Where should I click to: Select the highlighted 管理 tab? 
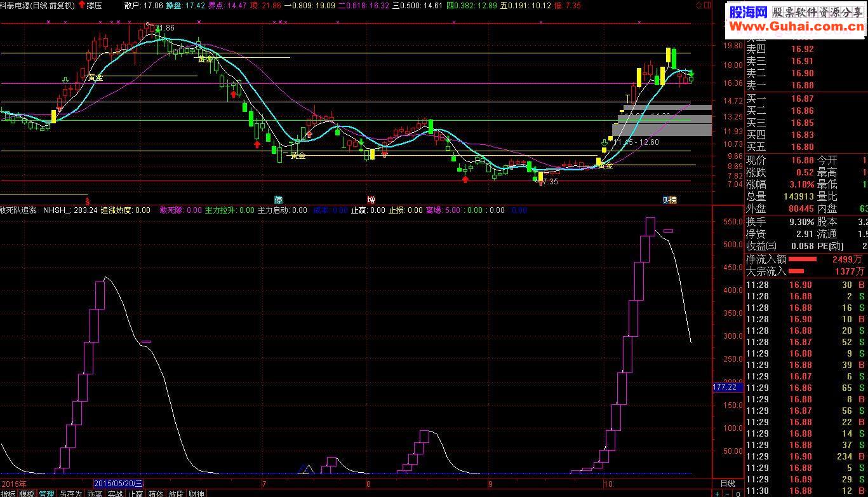46,493
